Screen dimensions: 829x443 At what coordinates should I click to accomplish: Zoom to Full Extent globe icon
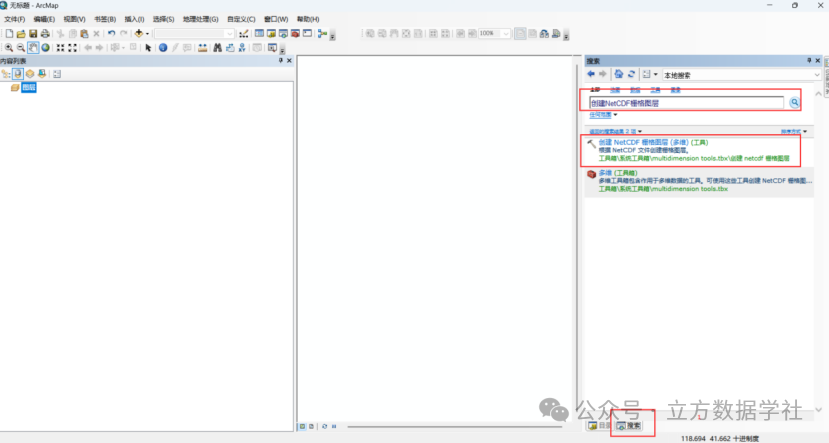click(45, 48)
